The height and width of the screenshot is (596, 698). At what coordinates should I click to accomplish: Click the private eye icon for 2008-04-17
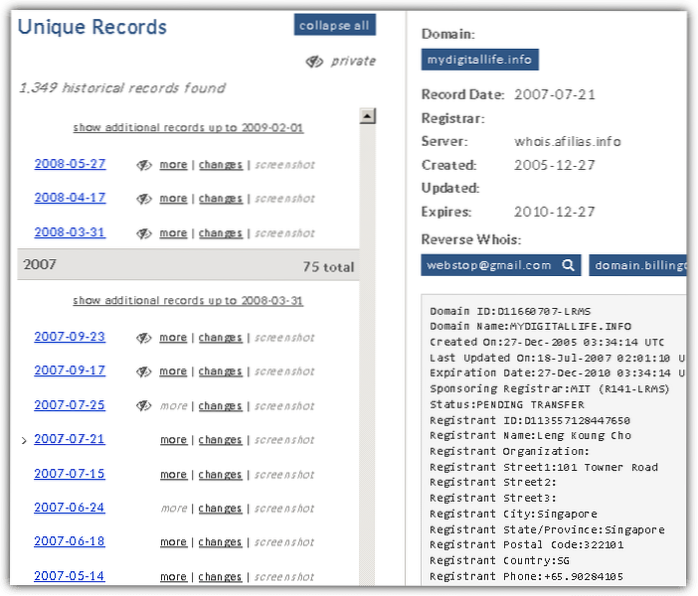point(144,199)
